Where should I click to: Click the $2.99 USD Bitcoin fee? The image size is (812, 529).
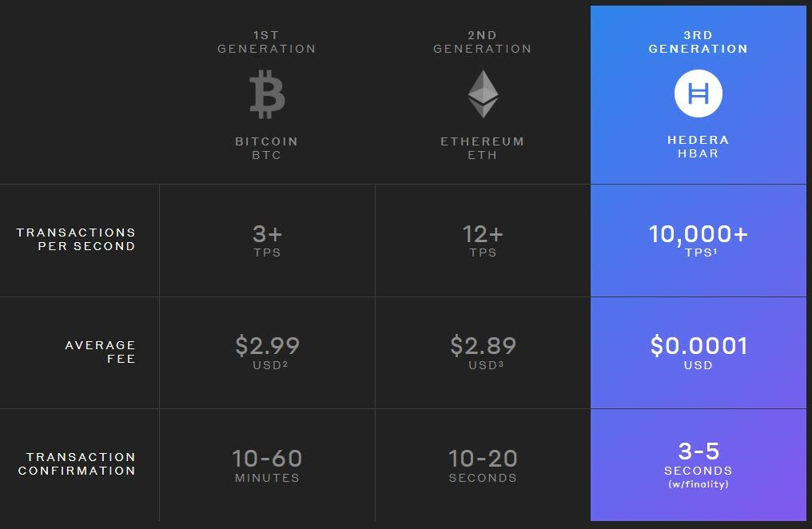[267, 352]
